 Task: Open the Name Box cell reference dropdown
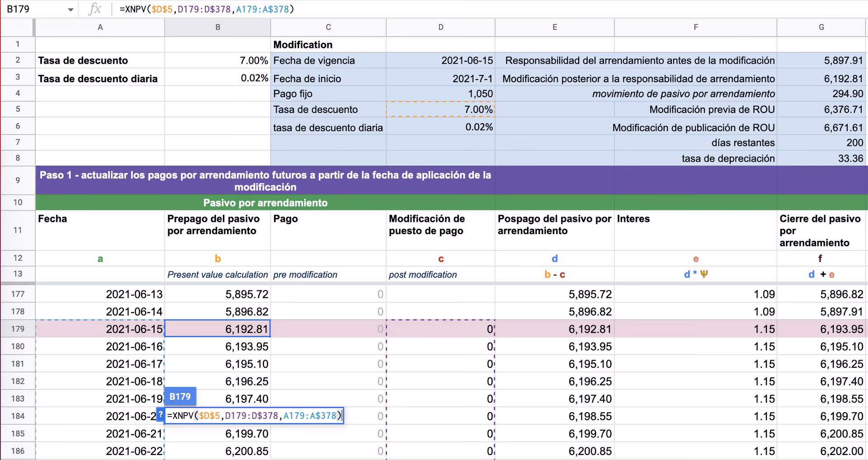tap(70, 8)
